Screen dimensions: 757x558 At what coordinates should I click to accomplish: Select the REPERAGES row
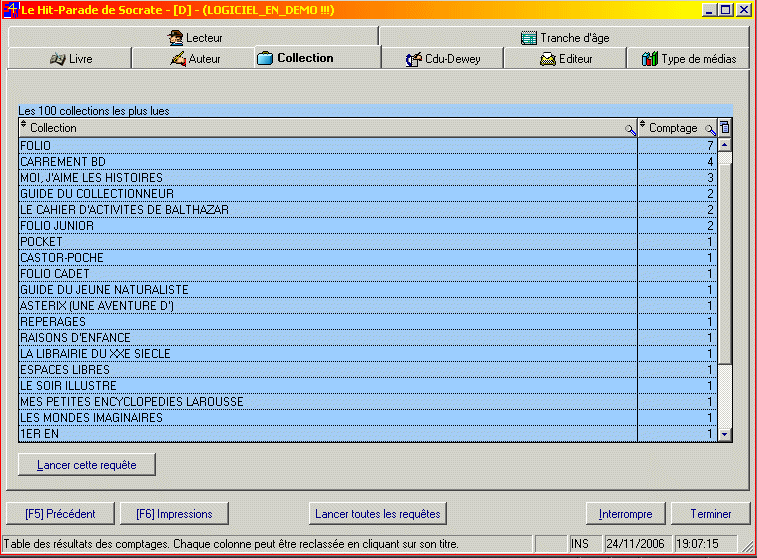pyautogui.click(x=367, y=321)
